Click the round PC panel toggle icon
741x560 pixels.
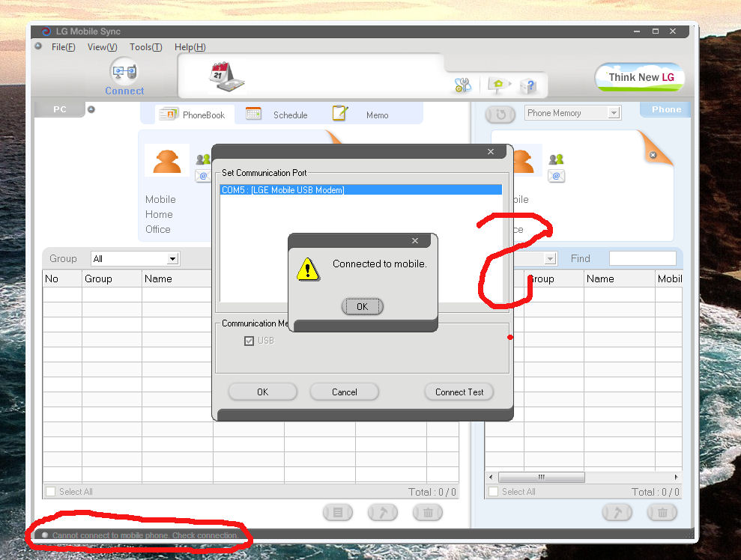pyautogui.click(x=91, y=109)
